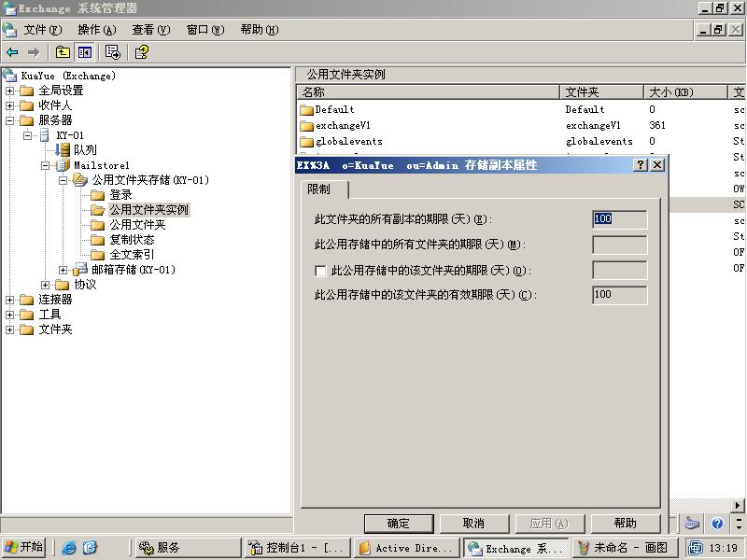This screenshot has width=747, height=560.
Task: Click the Back arrow toolbar icon
Action: point(12,52)
